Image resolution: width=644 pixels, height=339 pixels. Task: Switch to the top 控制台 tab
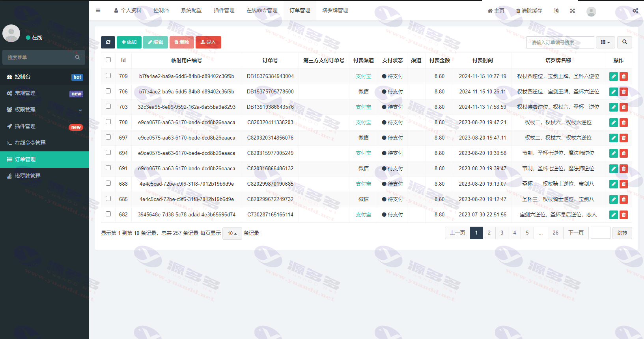tap(161, 11)
